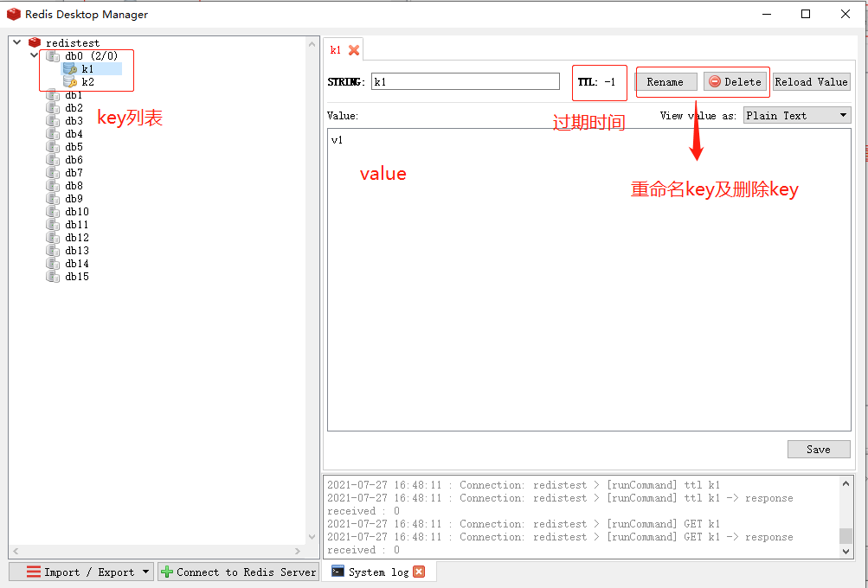Click the Import / Export list icon
868x588 pixels.
pos(34,572)
